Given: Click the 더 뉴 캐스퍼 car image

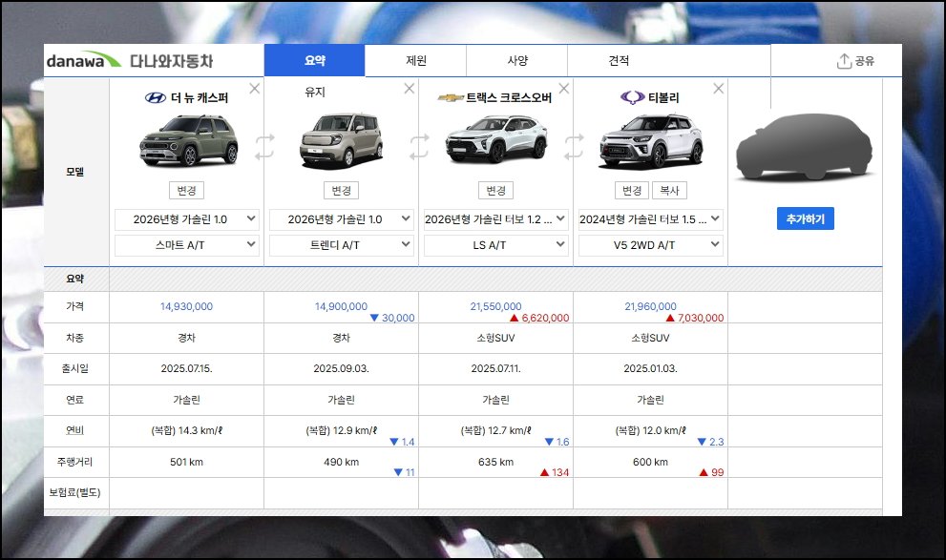Looking at the screenshot, I should click(x=188, y=140).
